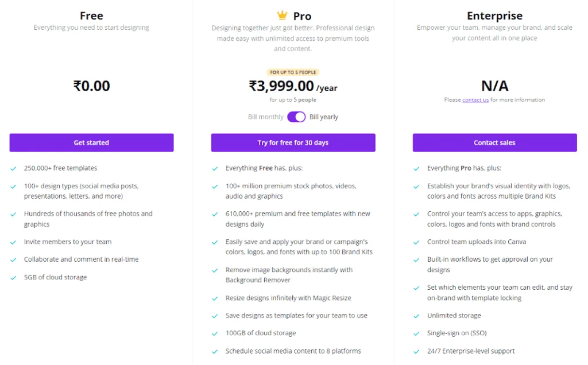Click the Free plan heading

[91, 16]
